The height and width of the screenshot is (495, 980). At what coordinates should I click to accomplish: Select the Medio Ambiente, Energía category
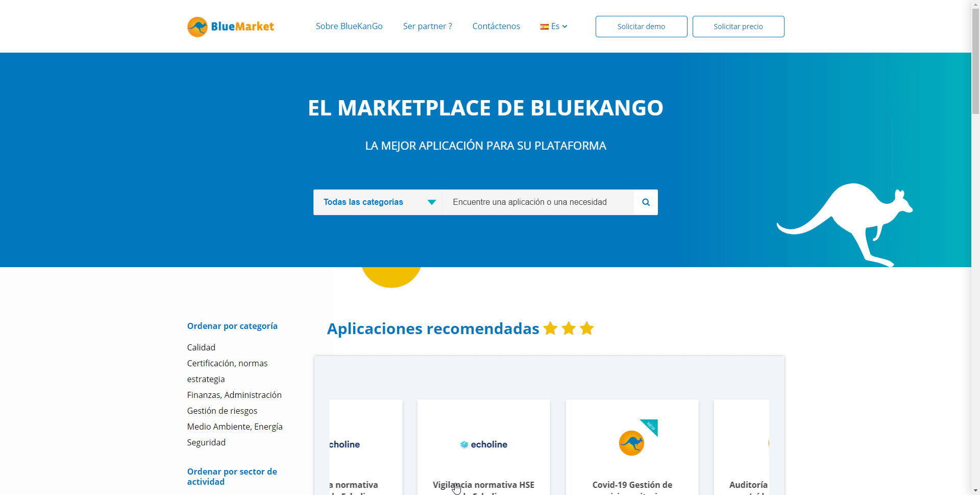pos(235,427)
